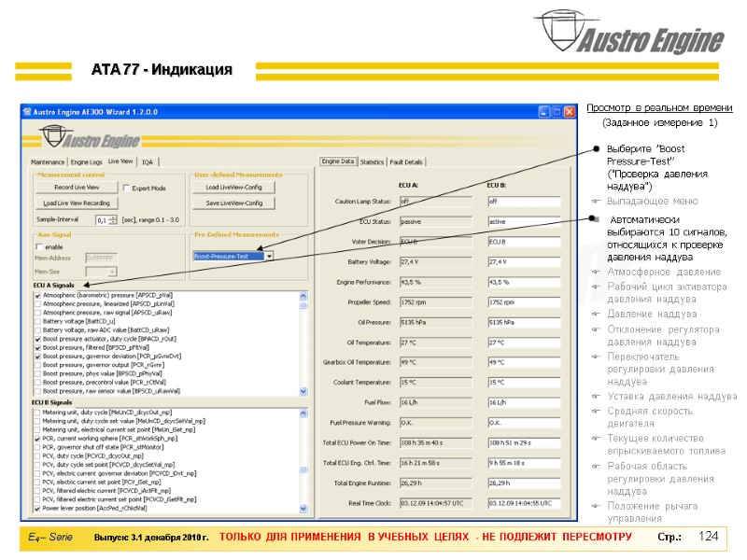Viewport: 747px width, 560px height.
Task: Click the Mem-Address input field
Action: point(101,259)
